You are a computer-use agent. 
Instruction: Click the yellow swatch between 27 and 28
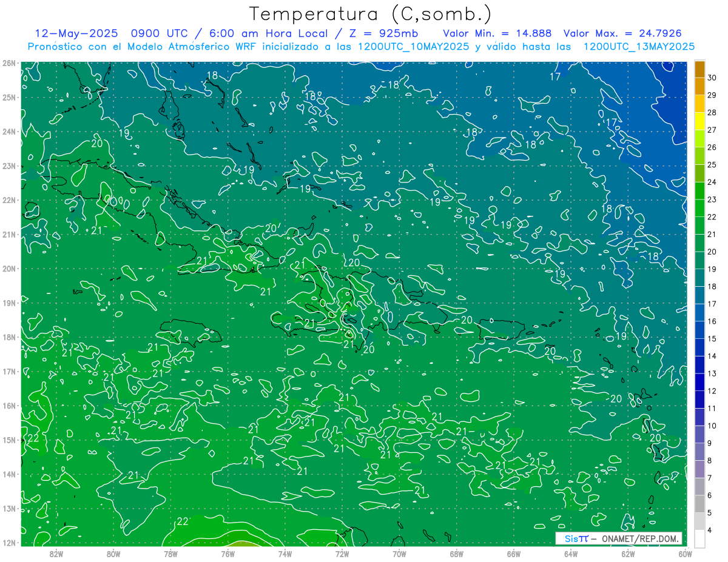tap(699, 121)
